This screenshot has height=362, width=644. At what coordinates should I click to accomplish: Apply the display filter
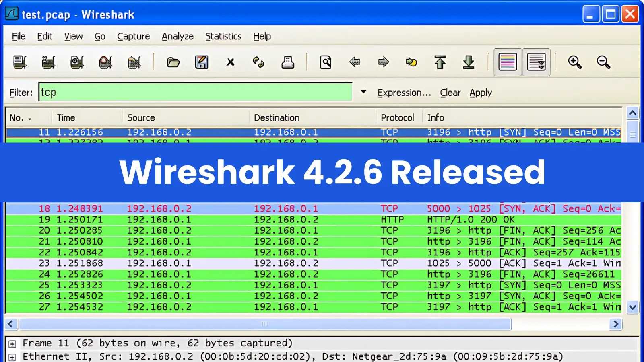(481, 93)
